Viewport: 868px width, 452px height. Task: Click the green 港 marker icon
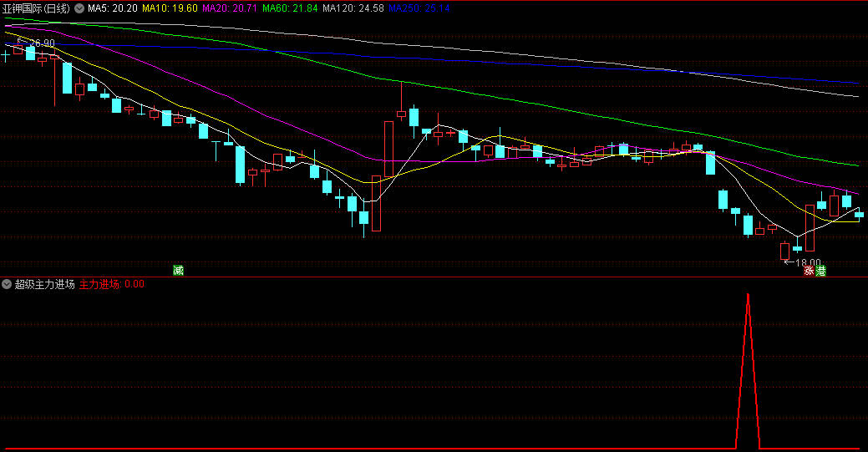(820, 271)
